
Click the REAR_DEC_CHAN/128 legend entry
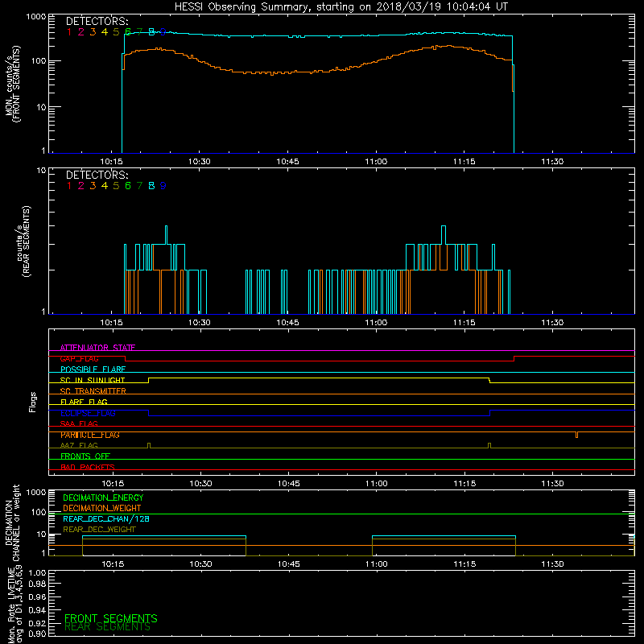click(x=106, y=519)
